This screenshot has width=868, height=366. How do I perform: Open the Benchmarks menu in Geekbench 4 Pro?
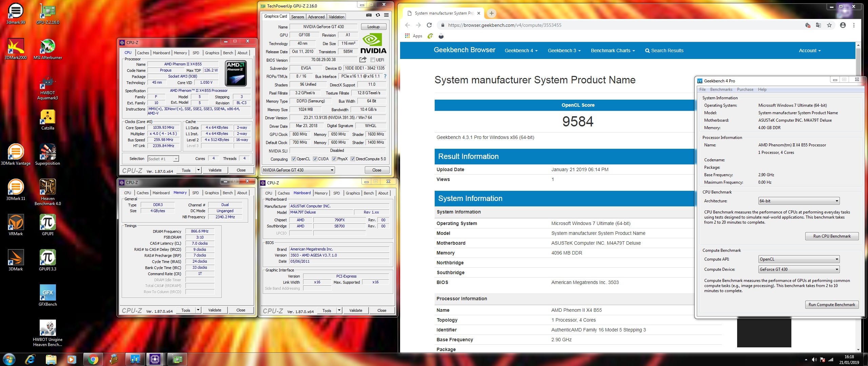721,89
